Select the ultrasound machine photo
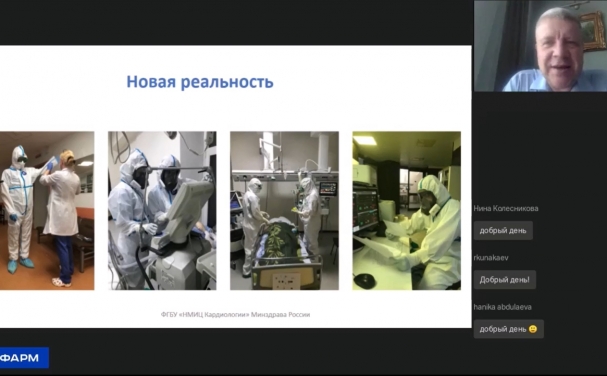 (x=162, y=211)
